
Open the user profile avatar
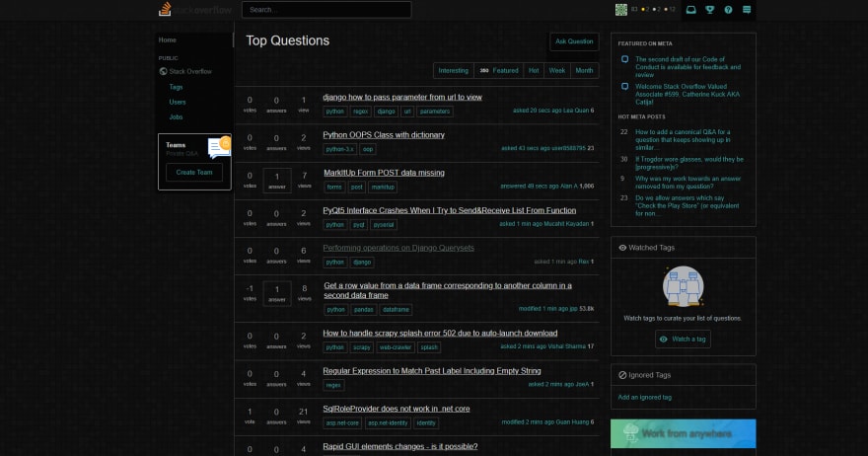(621, 10)
